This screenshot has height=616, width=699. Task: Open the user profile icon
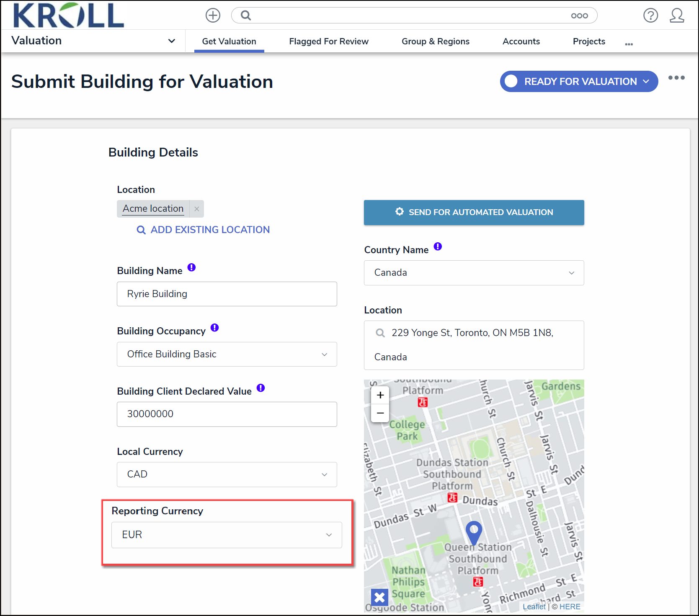coord(677,15)
